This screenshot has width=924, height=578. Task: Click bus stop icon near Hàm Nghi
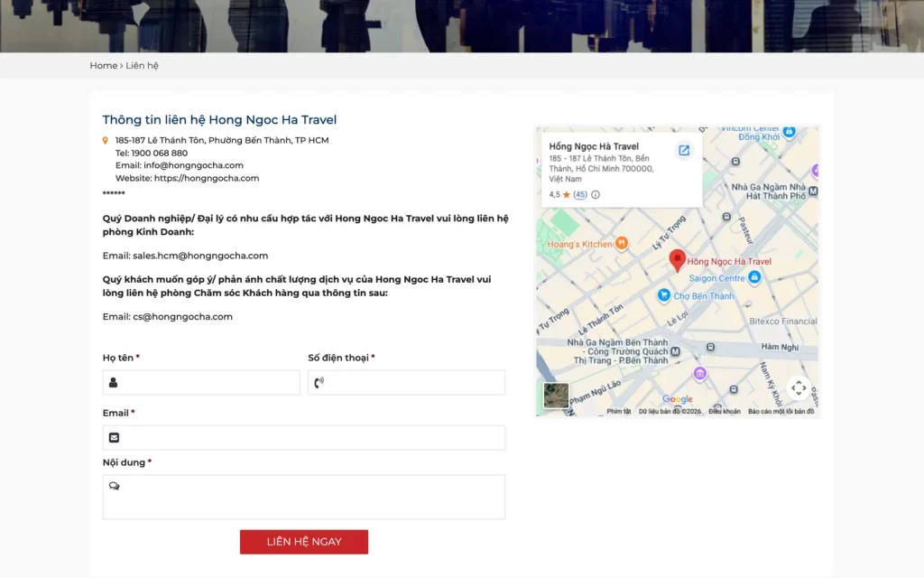[x=711, y=348]
